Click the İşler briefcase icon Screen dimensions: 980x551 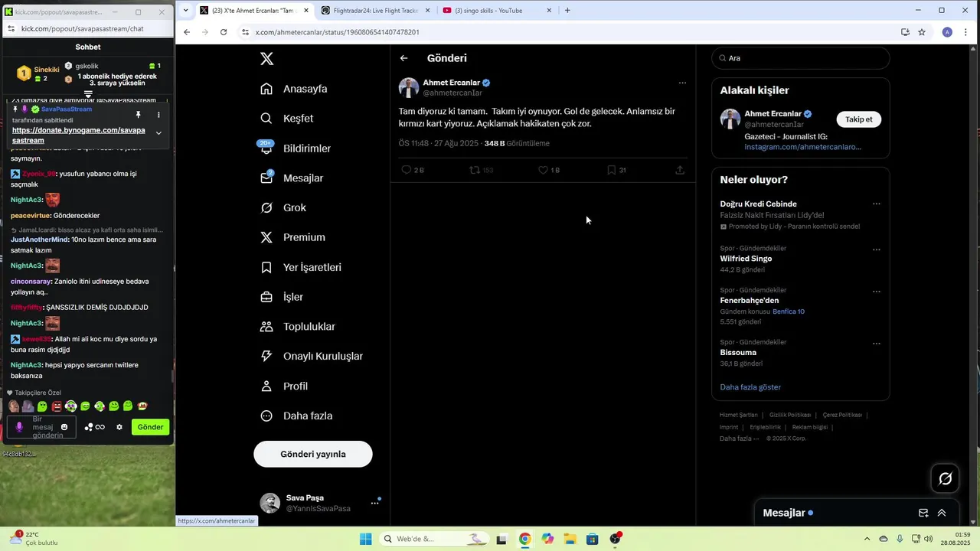[x=266, y=297]
